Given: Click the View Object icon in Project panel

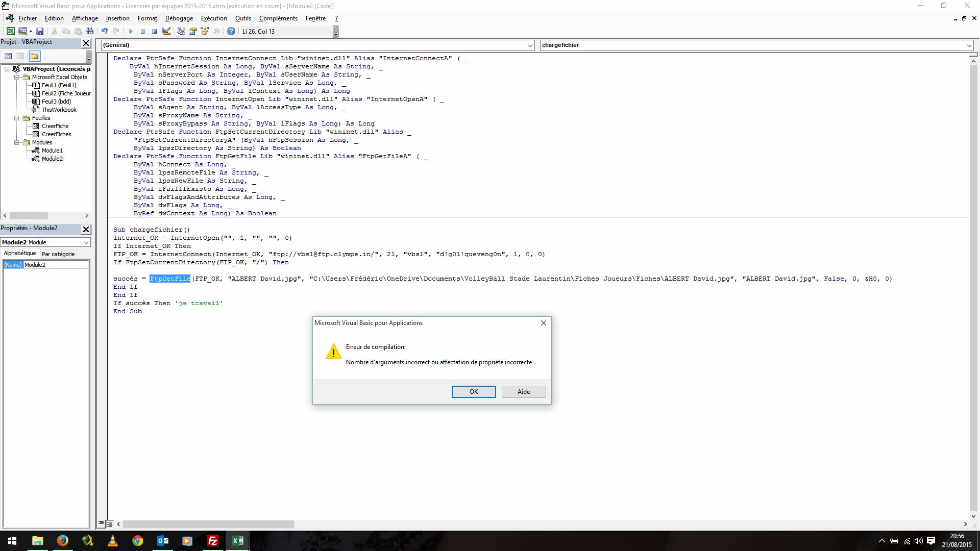Looking at the screenshot, I should point(19,56).
